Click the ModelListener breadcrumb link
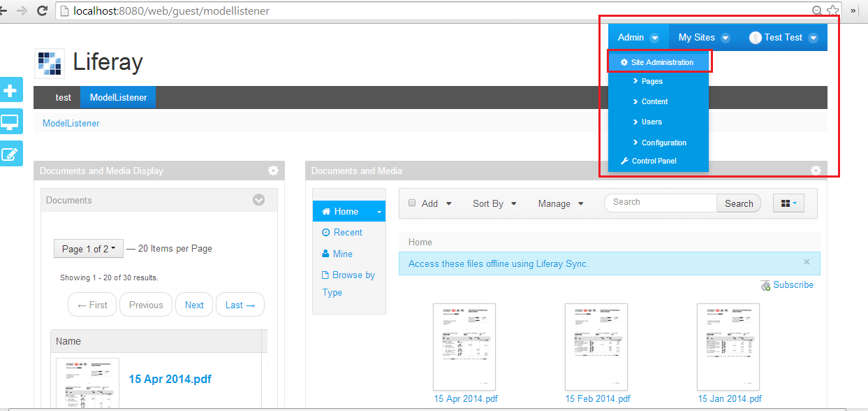 [x=71, y=123]
